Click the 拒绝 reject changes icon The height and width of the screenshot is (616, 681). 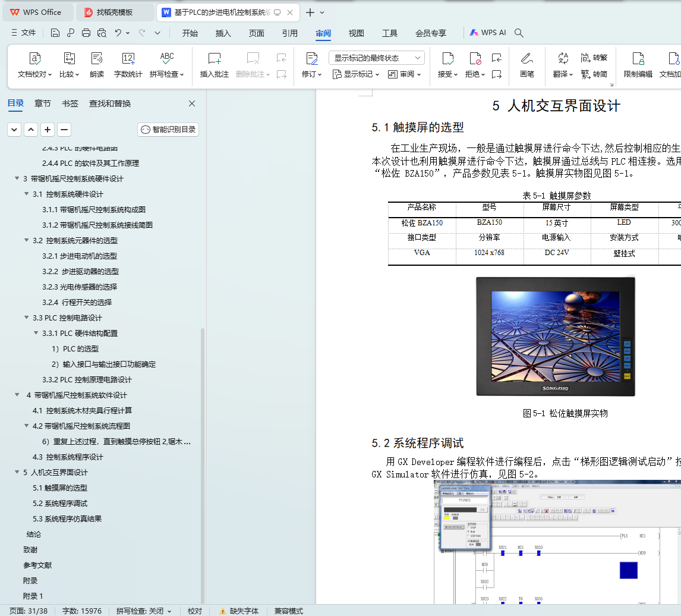click(475, 58)
